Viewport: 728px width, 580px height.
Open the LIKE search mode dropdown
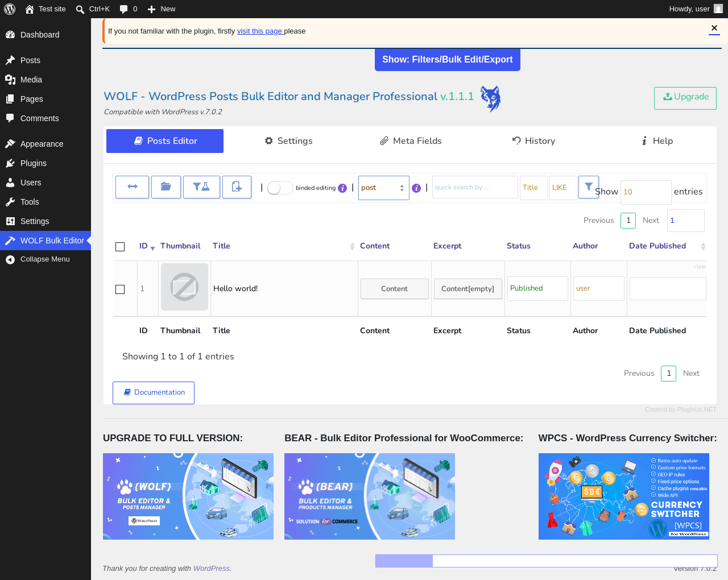point(564,188)
